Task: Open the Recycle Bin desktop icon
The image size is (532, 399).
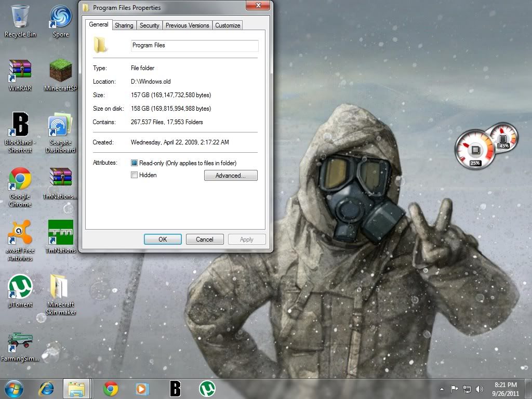Action: 20,20
